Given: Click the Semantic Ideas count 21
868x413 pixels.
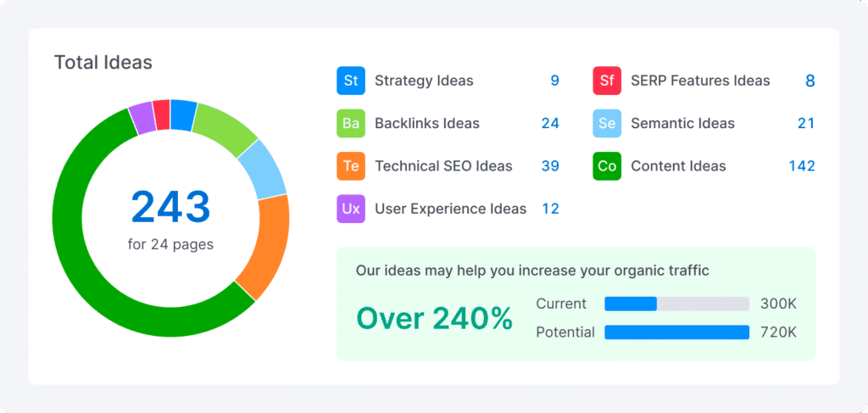Looking at the screenshot, I should click(x=805, y=123).
